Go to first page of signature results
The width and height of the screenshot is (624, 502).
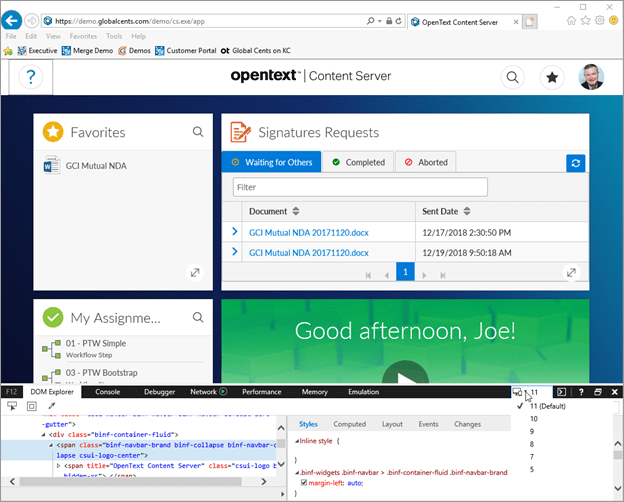click(x=368, y=275)
